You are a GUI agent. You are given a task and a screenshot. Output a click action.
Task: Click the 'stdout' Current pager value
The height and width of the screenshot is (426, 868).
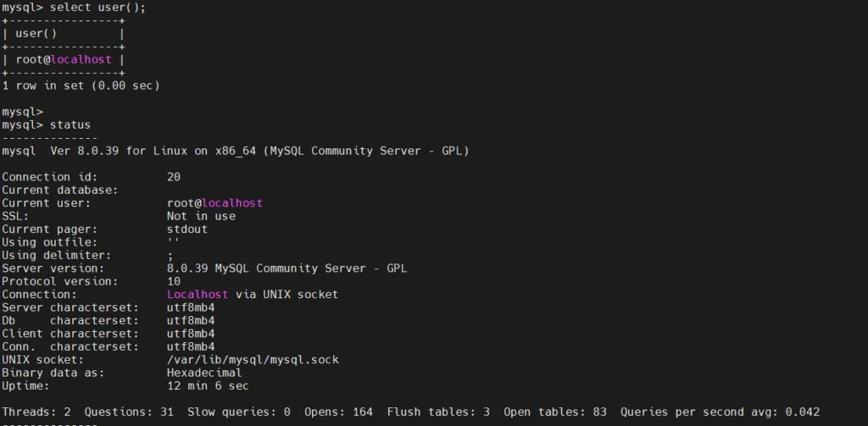click(187, 229)
